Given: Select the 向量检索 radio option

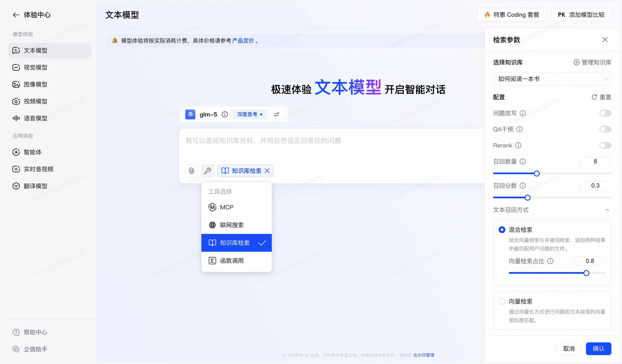Looking at the screenshot, I should click(502, 301).
